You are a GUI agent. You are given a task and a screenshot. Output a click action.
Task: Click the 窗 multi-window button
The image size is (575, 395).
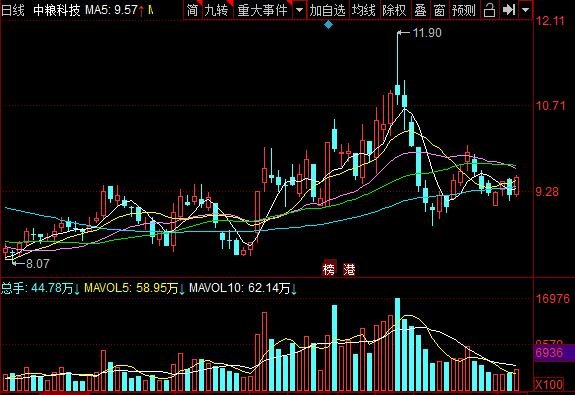coord(439,10)
